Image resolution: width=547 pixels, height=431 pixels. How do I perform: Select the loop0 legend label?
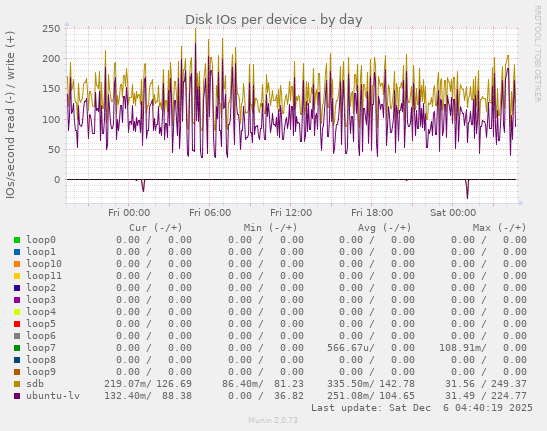click(x=41, y=240)
